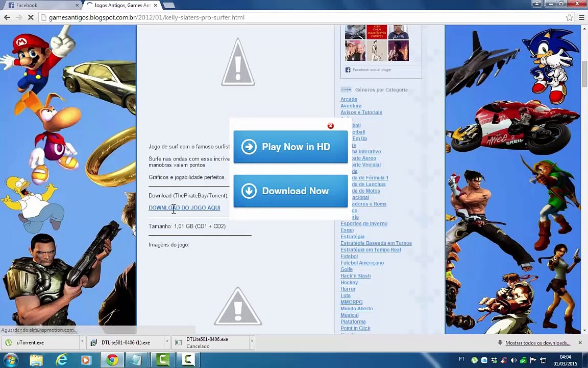Image resolution: width=588 pixels, height=368 pixels.
Task: Close the popup ad with red X
Action: (330, 126)
